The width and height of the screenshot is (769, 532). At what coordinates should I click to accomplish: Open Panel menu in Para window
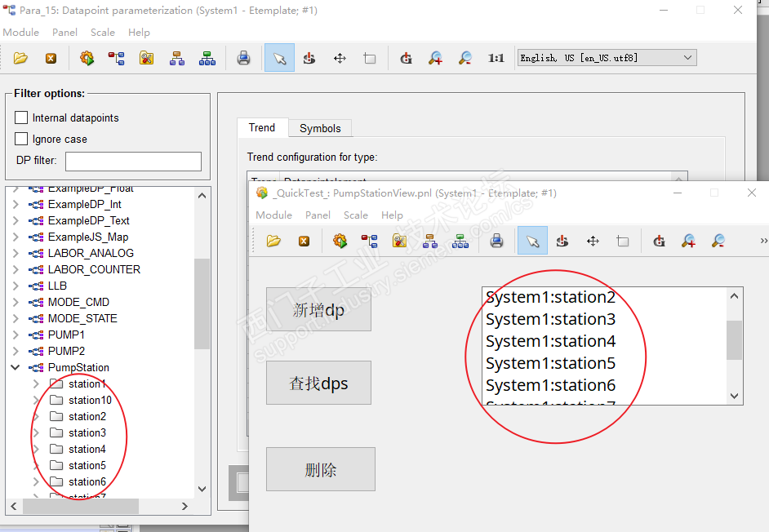(x=64, y=33)
